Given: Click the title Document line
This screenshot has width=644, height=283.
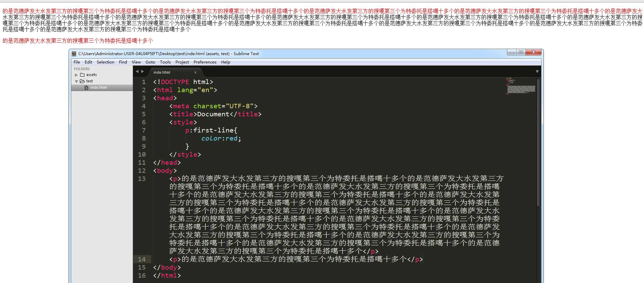Looking at the screenshot, I should 215,114.
